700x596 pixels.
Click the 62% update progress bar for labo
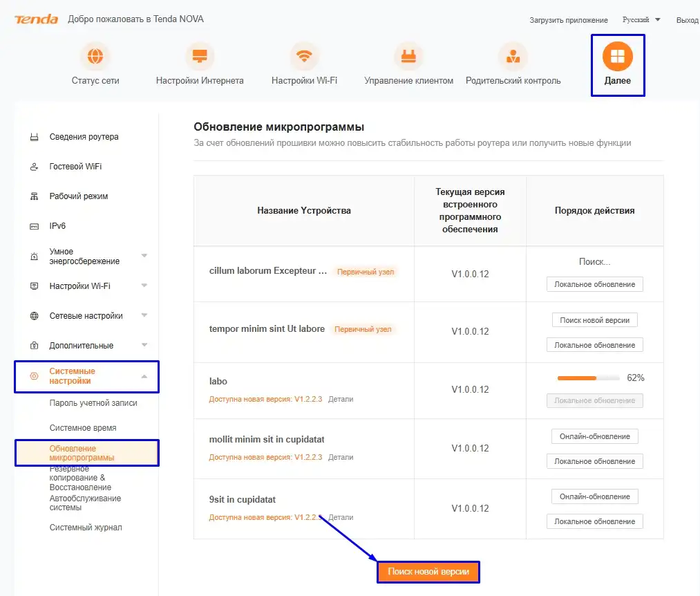pyautogui.click(x=589, y=378)
